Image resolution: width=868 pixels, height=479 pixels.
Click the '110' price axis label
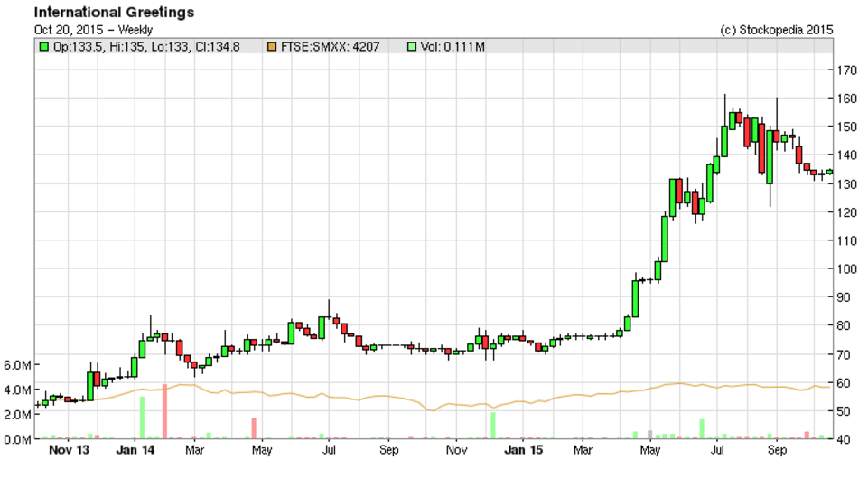847,240
